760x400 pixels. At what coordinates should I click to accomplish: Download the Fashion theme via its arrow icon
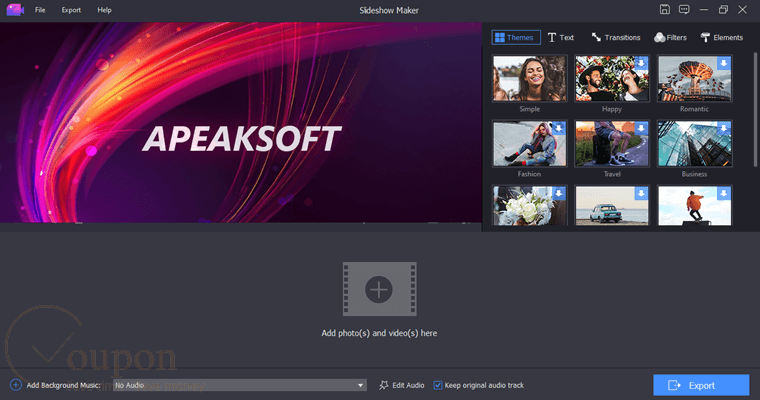(x=559, y=128)
